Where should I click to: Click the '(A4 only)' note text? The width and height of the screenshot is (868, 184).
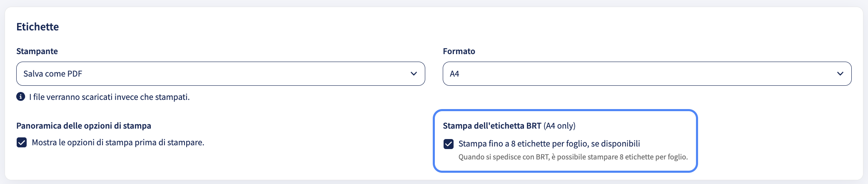[559, 126]
